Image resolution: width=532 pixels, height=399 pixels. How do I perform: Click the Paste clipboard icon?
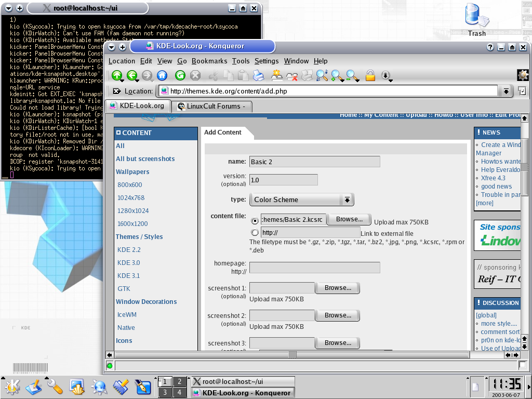[x=243, y=75]
